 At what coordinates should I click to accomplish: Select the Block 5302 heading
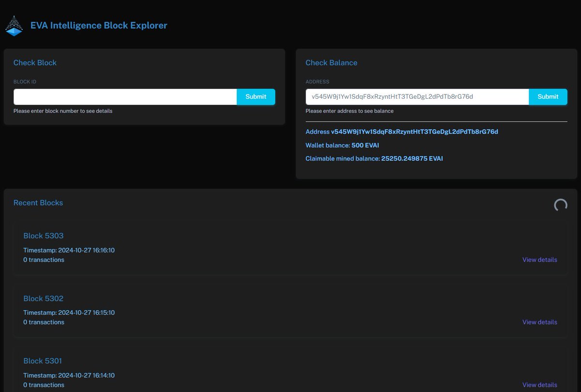coord(44,299)
